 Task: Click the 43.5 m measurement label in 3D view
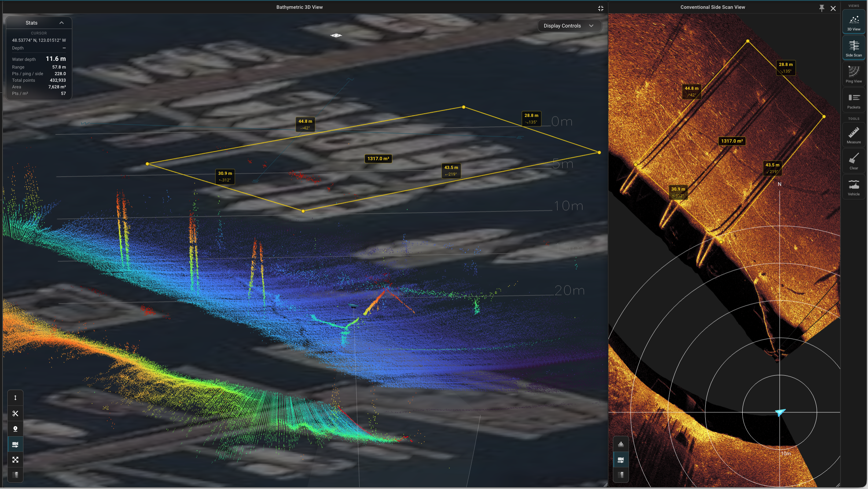coord(451,171)
